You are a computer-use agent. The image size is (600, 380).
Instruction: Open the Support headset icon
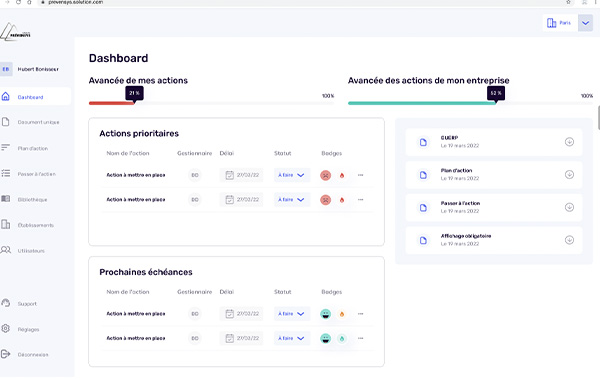(5, 303)
